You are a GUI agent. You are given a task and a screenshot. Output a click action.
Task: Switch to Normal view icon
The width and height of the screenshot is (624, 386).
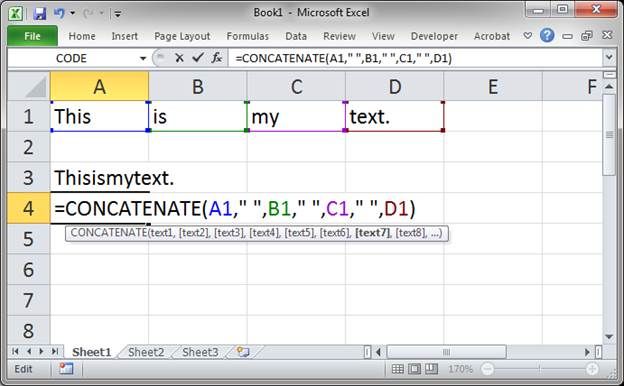coord(397,369)
